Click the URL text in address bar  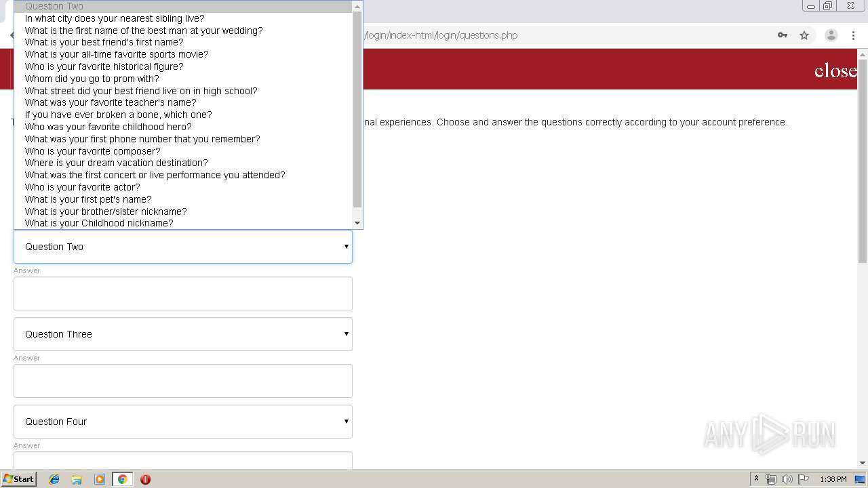tap(441, 35)
